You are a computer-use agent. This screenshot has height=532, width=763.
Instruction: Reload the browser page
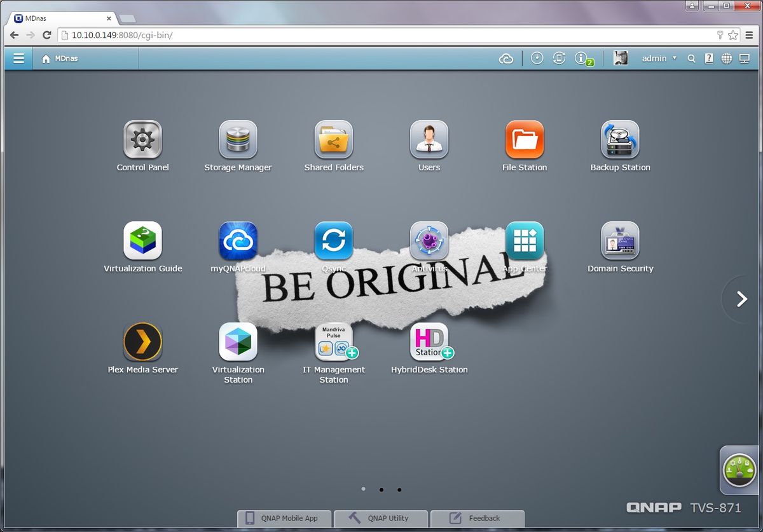[x=46, y=35]
